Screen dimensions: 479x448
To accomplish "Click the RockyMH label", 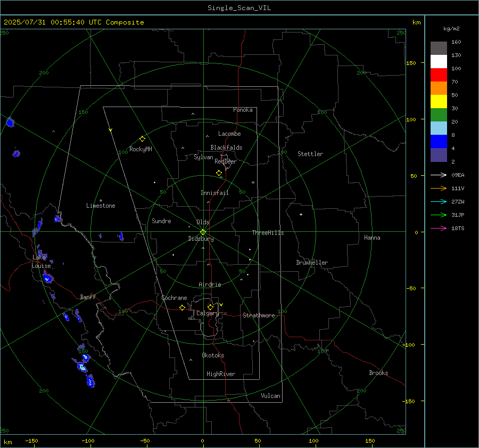I will [x=141, y=149].
